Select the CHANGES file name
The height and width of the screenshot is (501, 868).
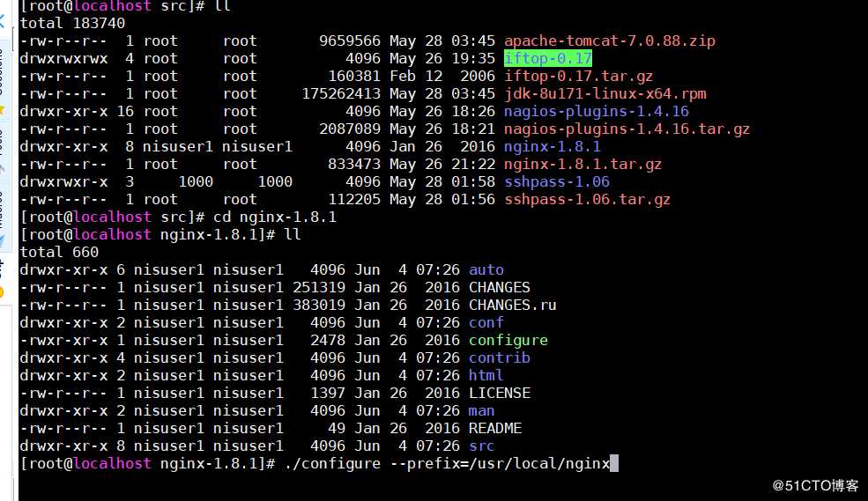coord(500,288)
